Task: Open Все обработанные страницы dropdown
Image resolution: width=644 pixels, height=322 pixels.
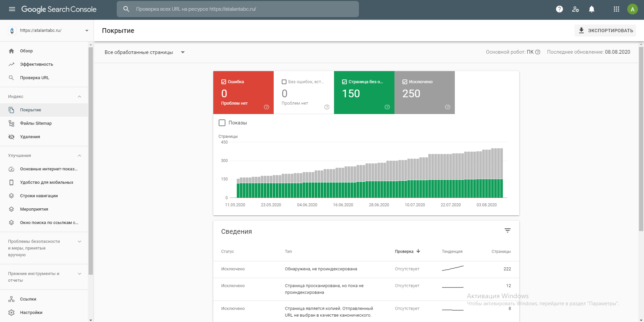Action: (x=145, y=52)
